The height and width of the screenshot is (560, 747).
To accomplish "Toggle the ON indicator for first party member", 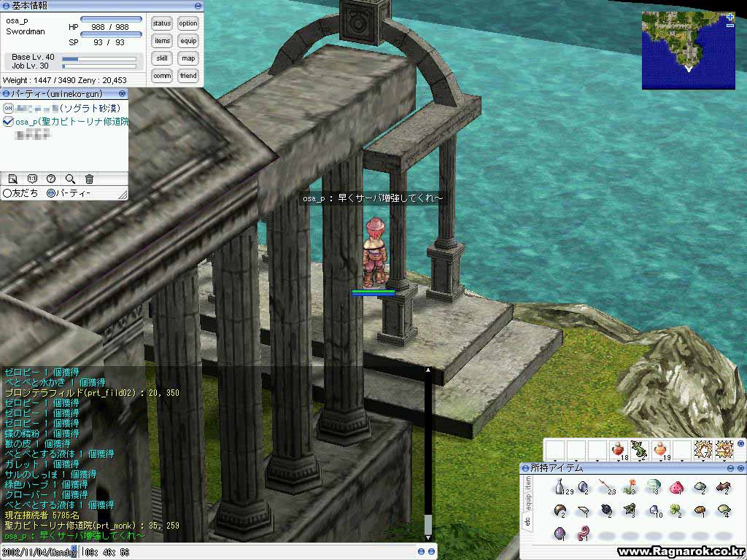I will (x=8, y=108).
